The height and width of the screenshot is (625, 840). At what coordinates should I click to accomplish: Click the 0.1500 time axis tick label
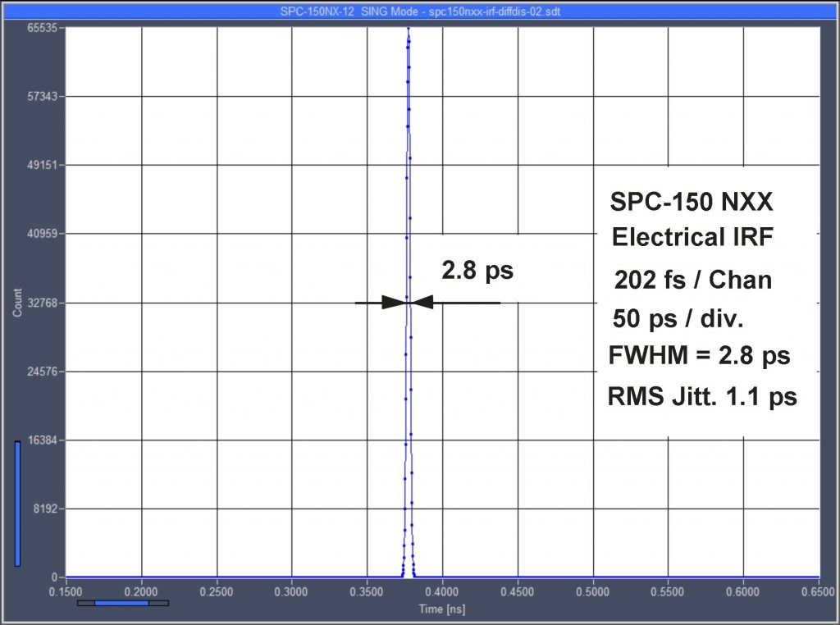[x=66, y=591]
